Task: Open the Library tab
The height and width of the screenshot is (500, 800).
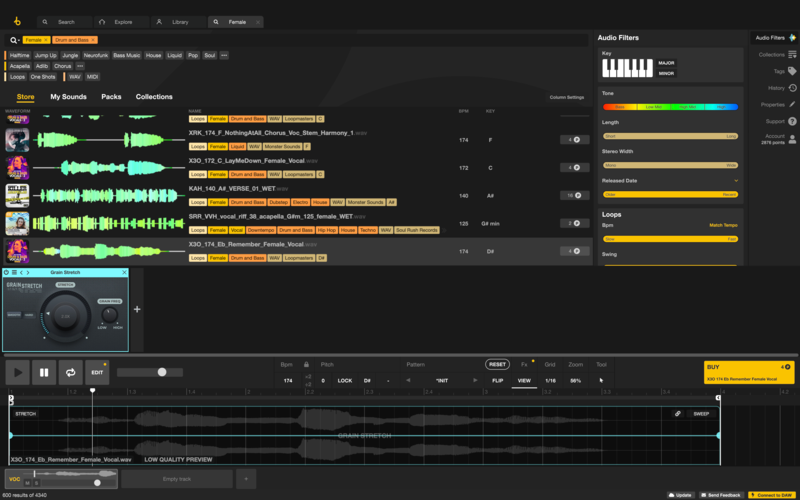Action: pyautogui.click(x=178, y=22)
